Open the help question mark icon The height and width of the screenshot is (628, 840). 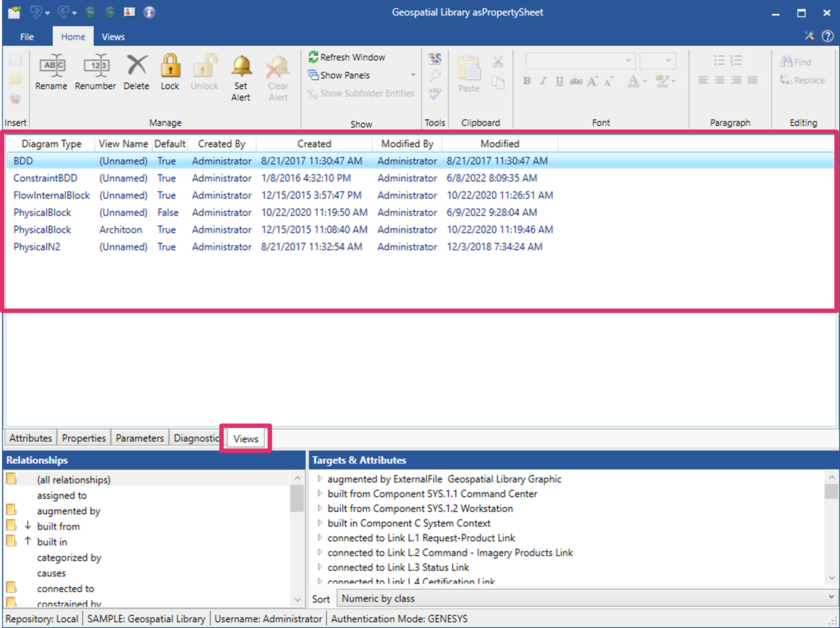point(827,36)
